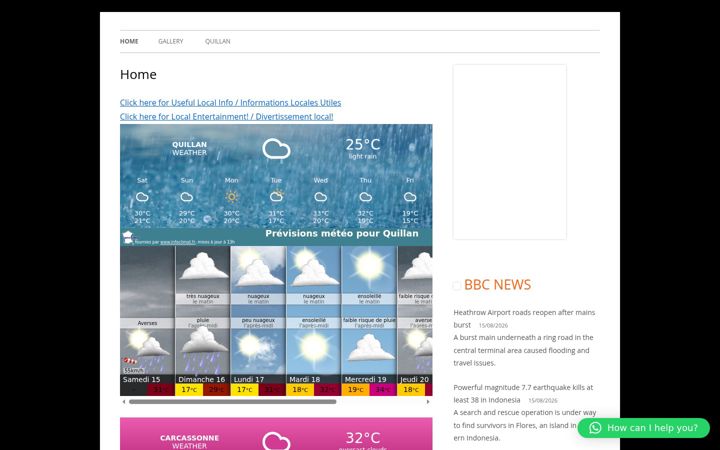Click the Lundi 17 day label
Viewport: 720px width, 450px height.
[x=248, y=380]
